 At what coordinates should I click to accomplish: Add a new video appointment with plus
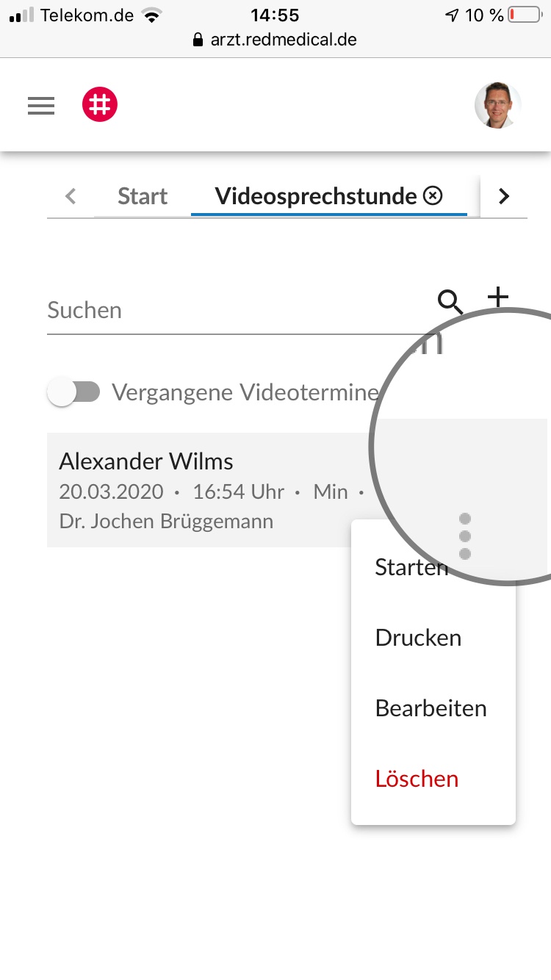498,297
